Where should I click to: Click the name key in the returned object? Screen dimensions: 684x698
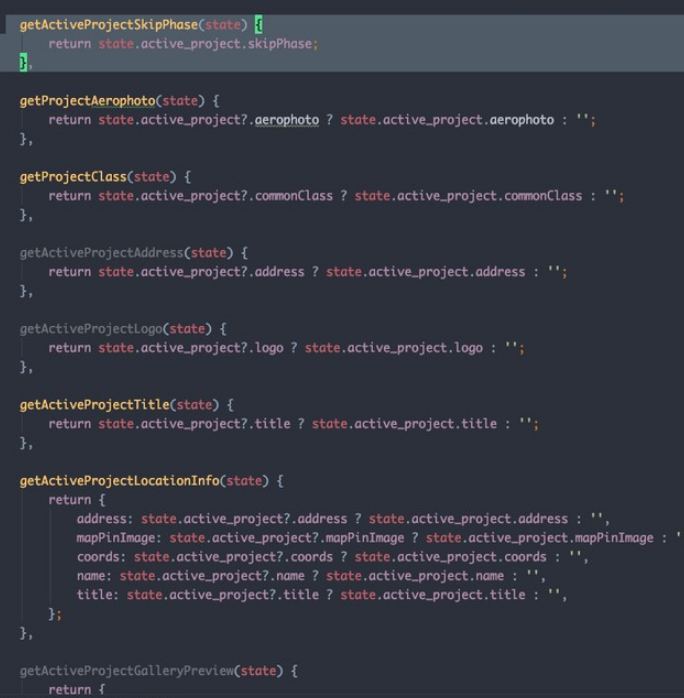(x=91, y=576)
